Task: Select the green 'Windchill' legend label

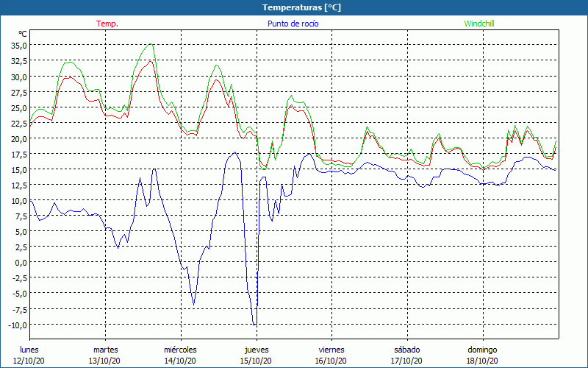Action: 479,24
